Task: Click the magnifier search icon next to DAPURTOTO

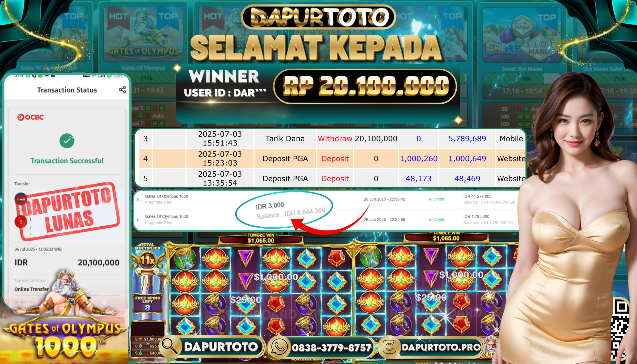Action: (170, 347)
